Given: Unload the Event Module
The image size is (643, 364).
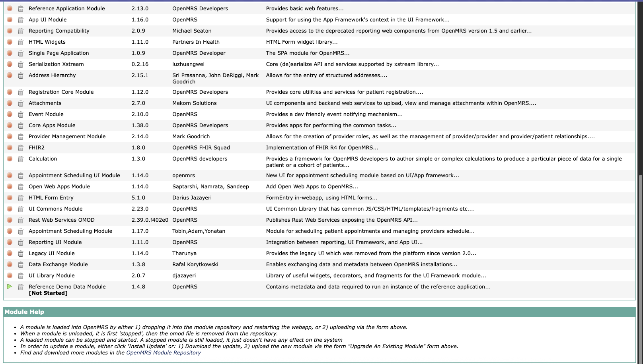Looking at the screenshot, I should [21, 114].
